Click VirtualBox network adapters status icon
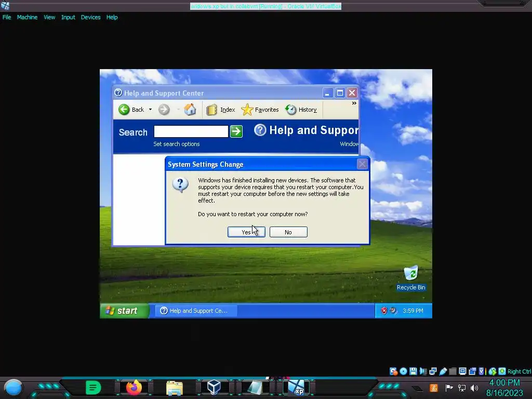Viewport: 532px width, 399px height. pyautogui.click(x=433, y=371)
